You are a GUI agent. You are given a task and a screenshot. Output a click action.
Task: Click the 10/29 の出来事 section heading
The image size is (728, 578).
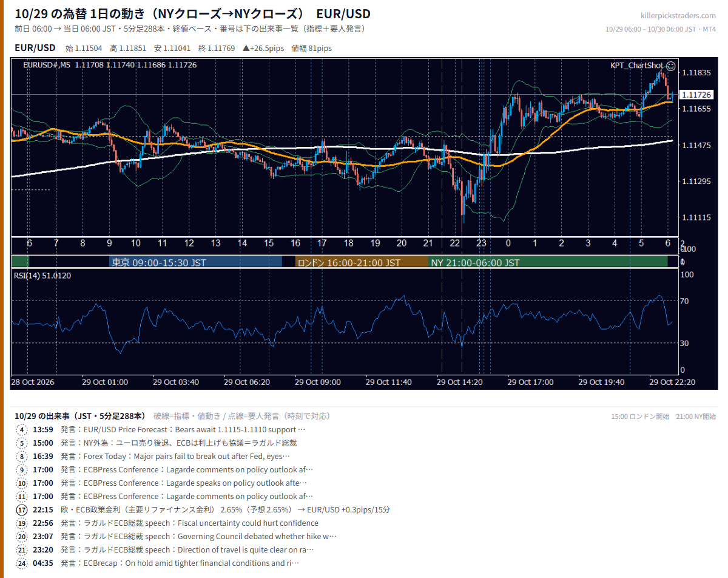pyautogui.click(x=80, y=416)
